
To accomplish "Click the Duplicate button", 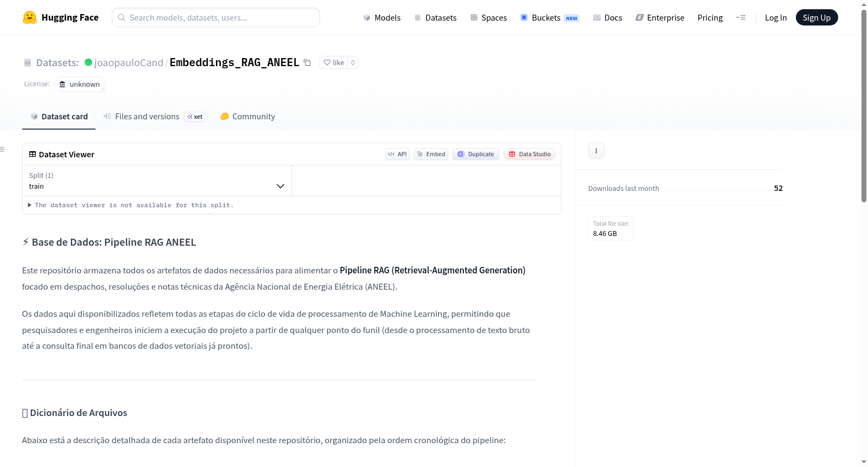I will point(476,154).
